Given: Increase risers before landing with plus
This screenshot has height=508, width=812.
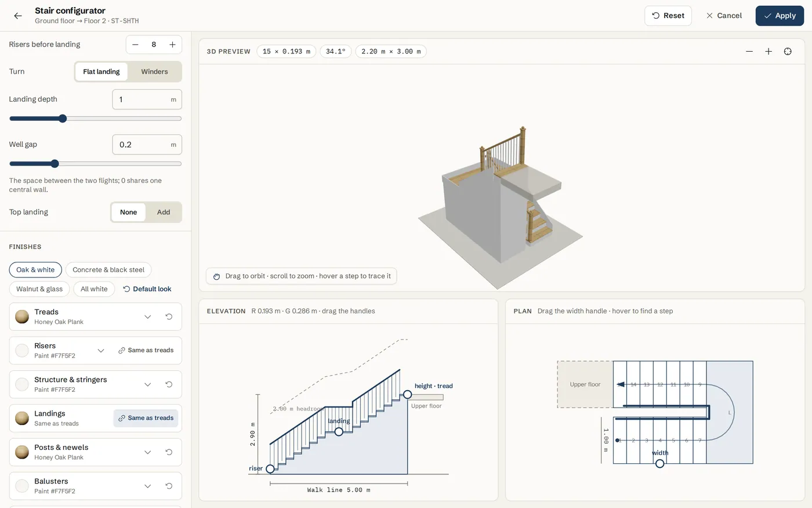Looking at the screenshot, I should (x=172, y=45).
